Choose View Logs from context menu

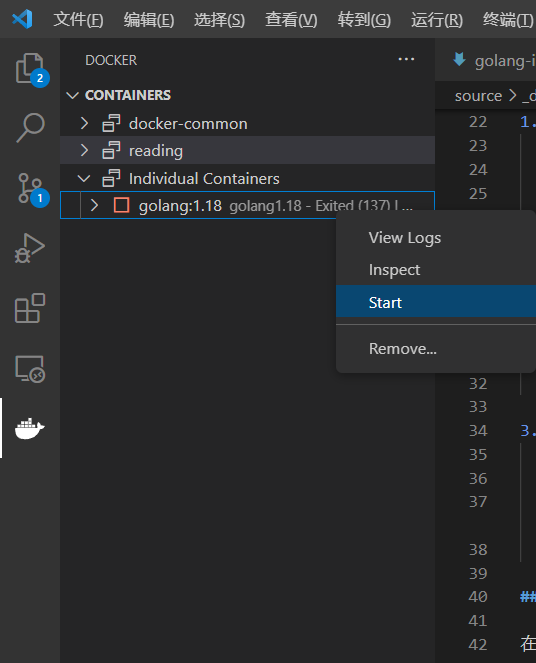pyautogui.click(x=436, y=238)
